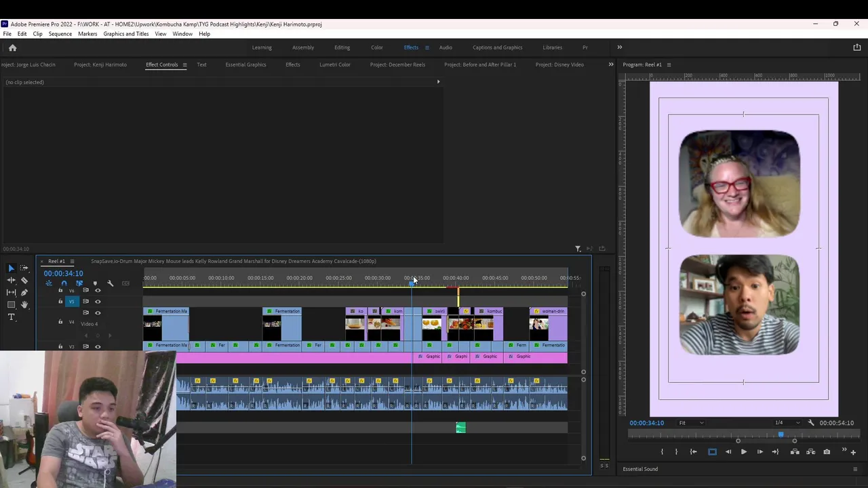Image resolution: width=868 pixels, height=488 pixels.
Task: Click Mark Out in Program Monitor
Action: pyautogui.click(x=676, y=451)
